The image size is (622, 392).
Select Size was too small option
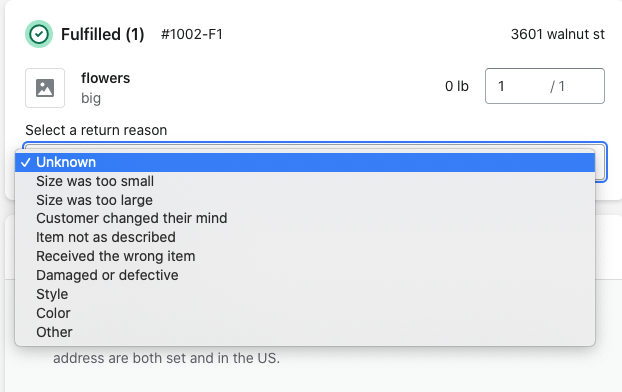coord(305,181)
